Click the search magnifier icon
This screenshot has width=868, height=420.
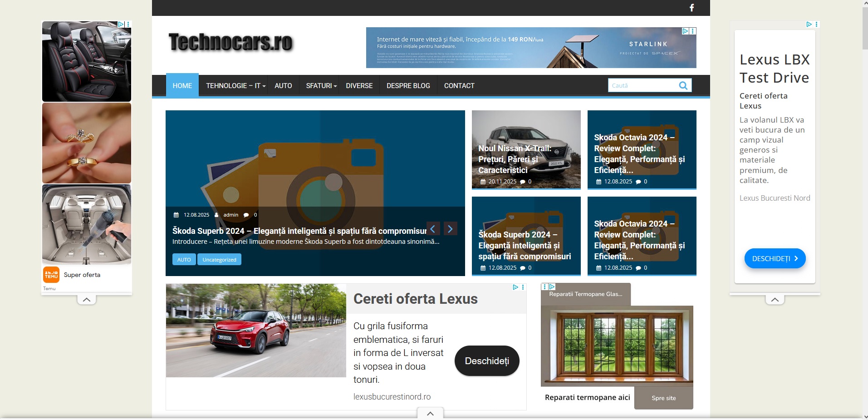(683, 85)
